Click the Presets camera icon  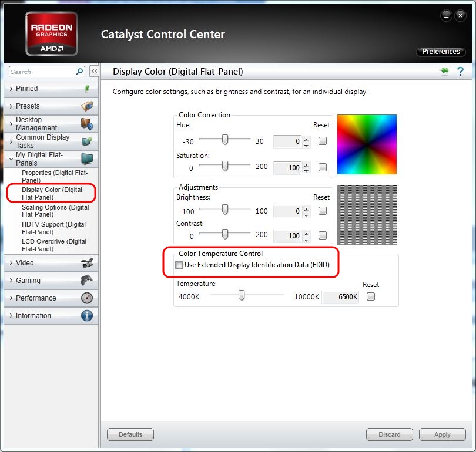coord(87,106)
